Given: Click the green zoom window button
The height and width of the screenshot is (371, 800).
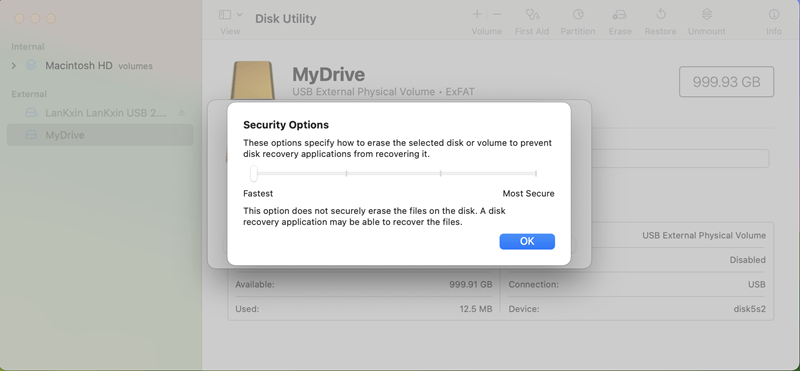Looking at the screenshot, I should coord(51,18).
